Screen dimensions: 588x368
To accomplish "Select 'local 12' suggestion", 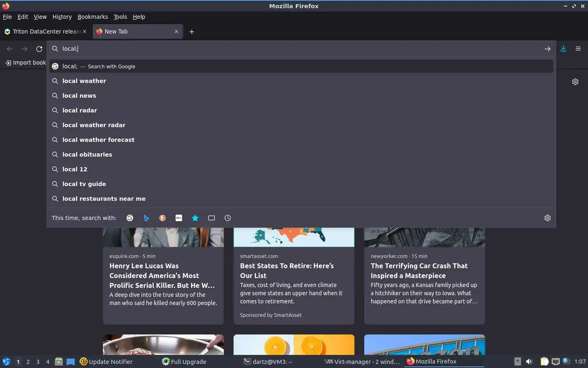I will [x=301, y=169].
